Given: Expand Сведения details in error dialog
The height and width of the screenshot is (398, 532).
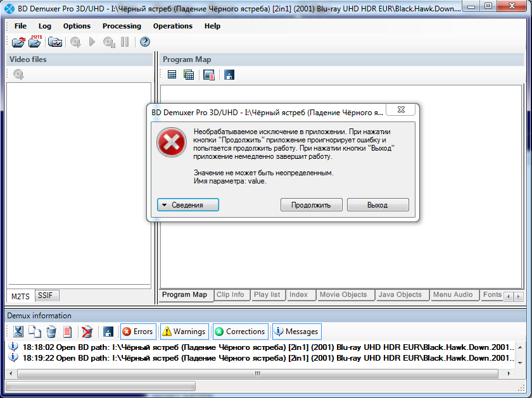Looking at the screenshot, I should click(188, 205).
